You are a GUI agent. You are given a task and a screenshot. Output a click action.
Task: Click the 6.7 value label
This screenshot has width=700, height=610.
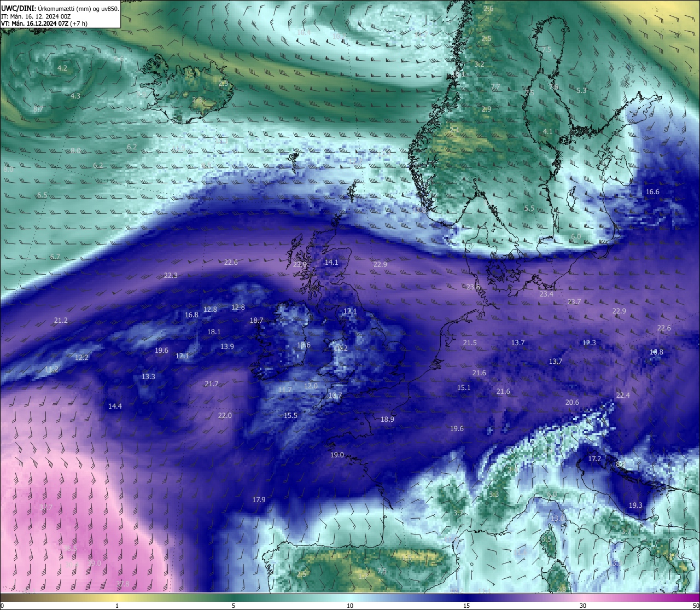[55, 257]
